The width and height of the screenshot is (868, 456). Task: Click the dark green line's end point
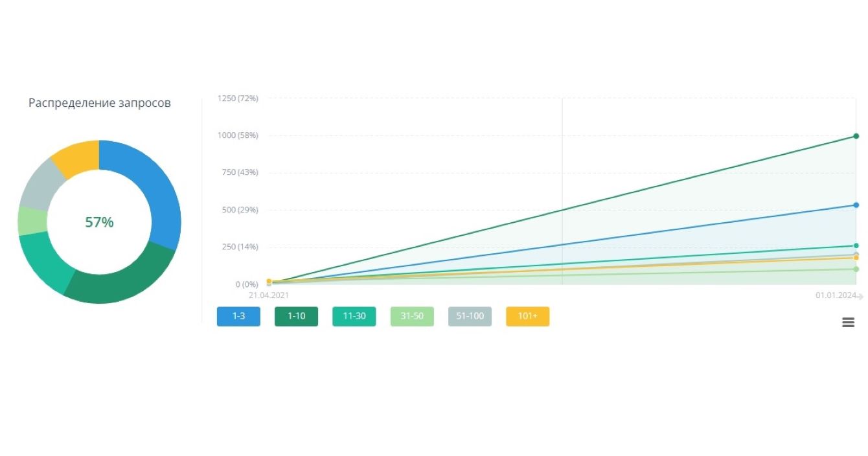click(x=856, y=136)
